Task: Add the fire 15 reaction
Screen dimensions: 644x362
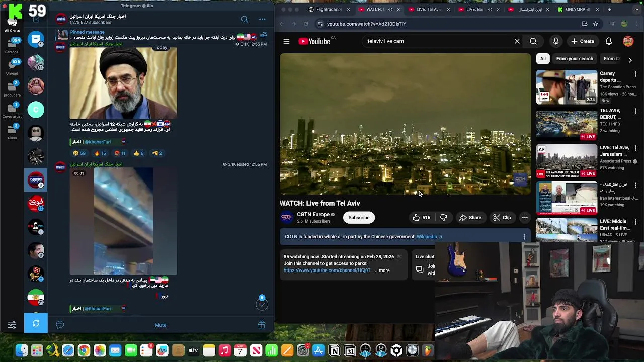Action: point(101,153)
